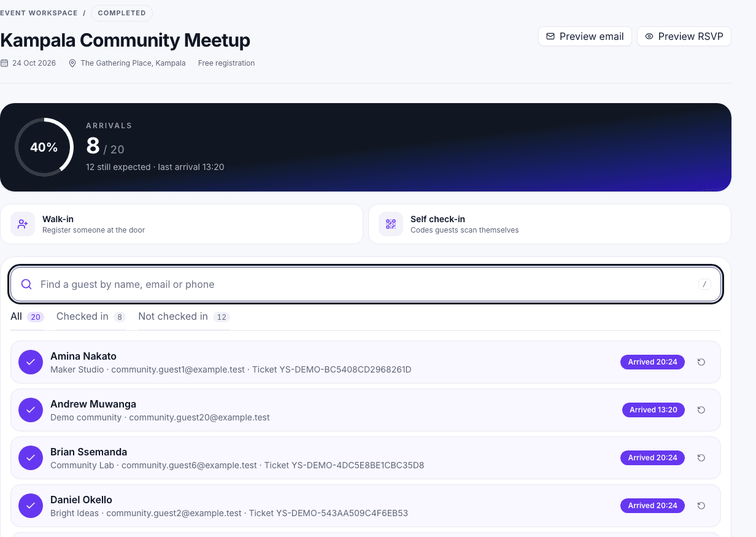Click the Walk-in add-person icon
The height and width of the screenshot is (537, 756).
pos(23,224)
